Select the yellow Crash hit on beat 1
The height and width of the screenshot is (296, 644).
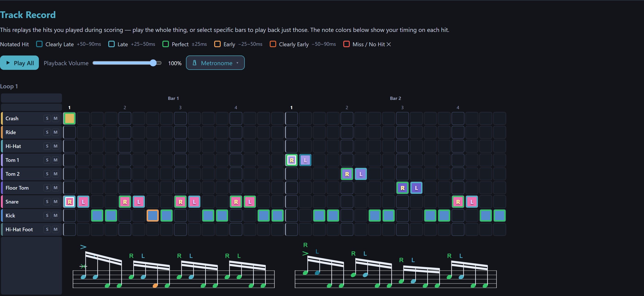point(69,118)
